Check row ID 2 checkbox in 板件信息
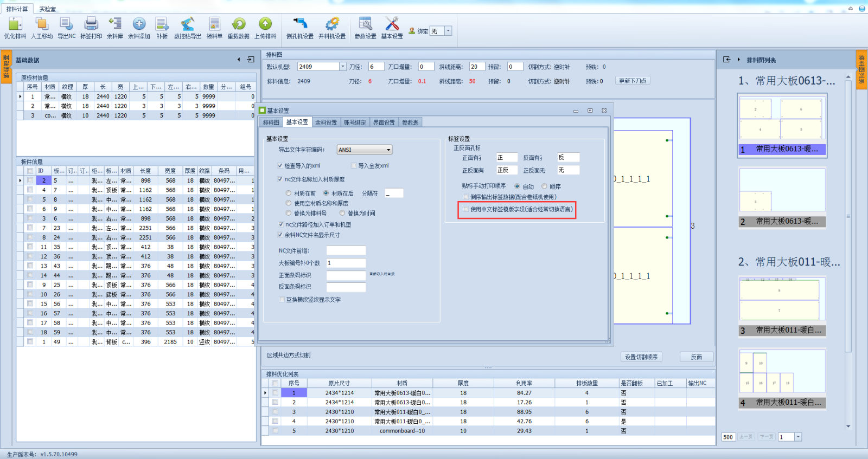The height and width of the screenshot is (459, 868). point(30,180)
